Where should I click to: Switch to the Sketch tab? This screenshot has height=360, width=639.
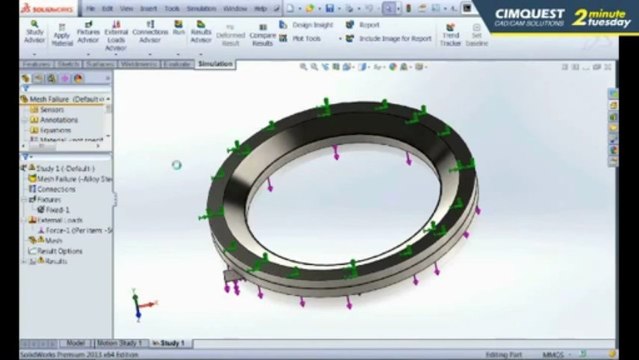click(x=68, y=64)
